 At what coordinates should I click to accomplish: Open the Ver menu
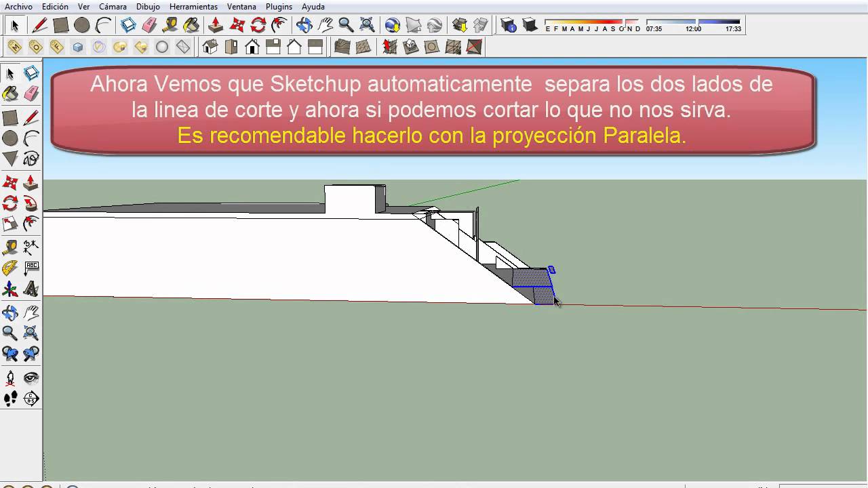pos(83,7)
